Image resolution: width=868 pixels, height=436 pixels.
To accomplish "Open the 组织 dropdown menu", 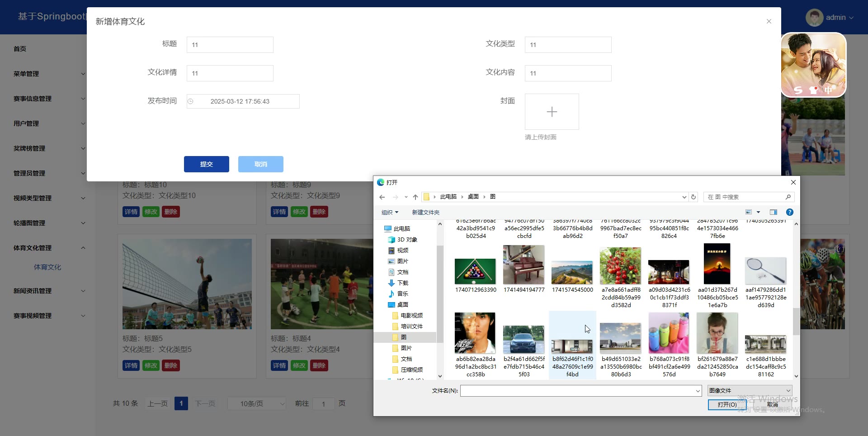I will point(390,213).
